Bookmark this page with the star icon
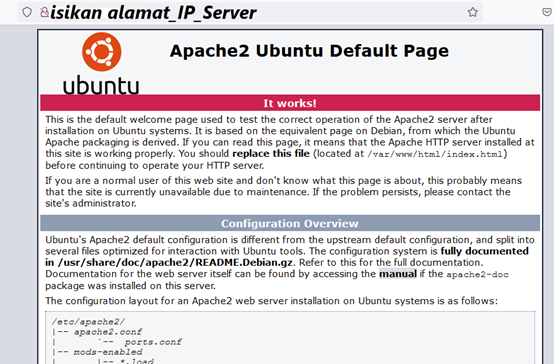554x364 pixels. 472,12
